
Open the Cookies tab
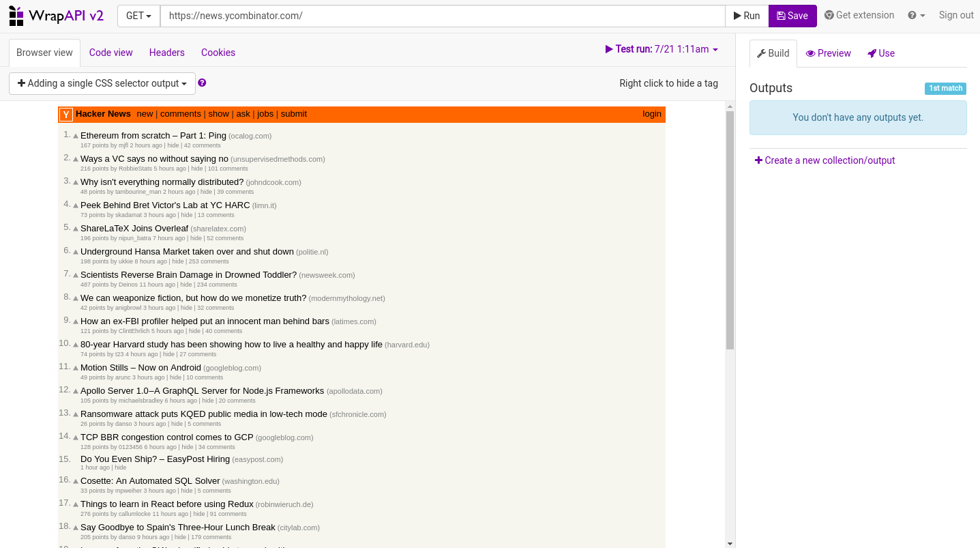pyautogui.click(x=218, y=53)
